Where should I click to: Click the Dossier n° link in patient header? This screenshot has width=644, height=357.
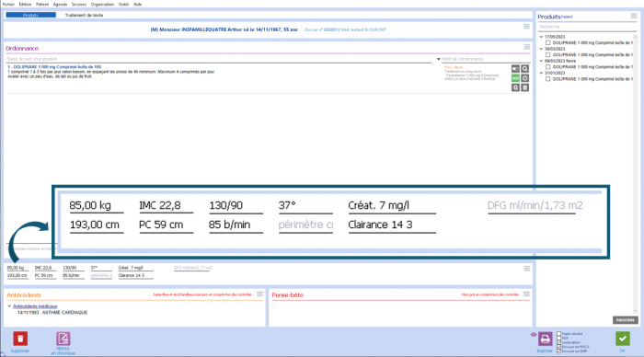coord(322,29)
